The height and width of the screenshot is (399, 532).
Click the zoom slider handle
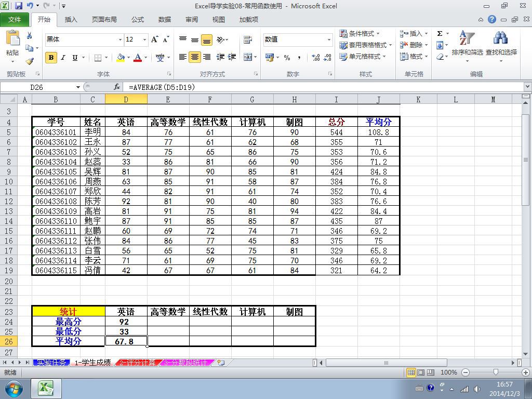496,373
